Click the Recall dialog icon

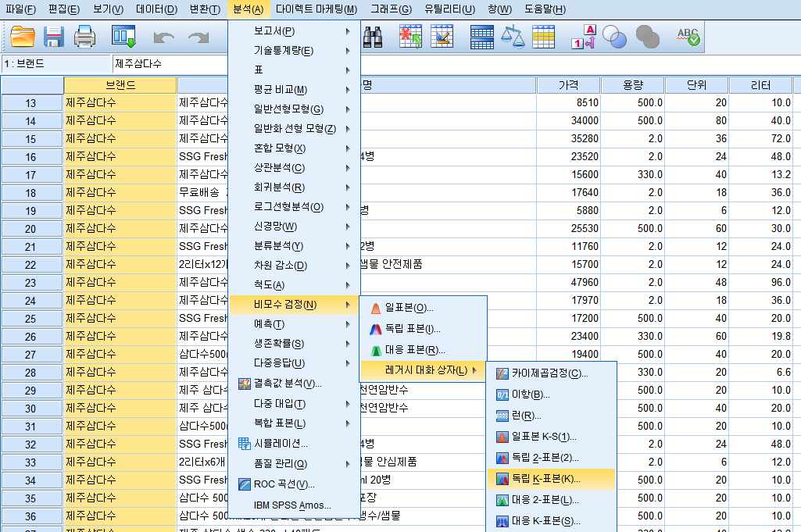point(123,37)
